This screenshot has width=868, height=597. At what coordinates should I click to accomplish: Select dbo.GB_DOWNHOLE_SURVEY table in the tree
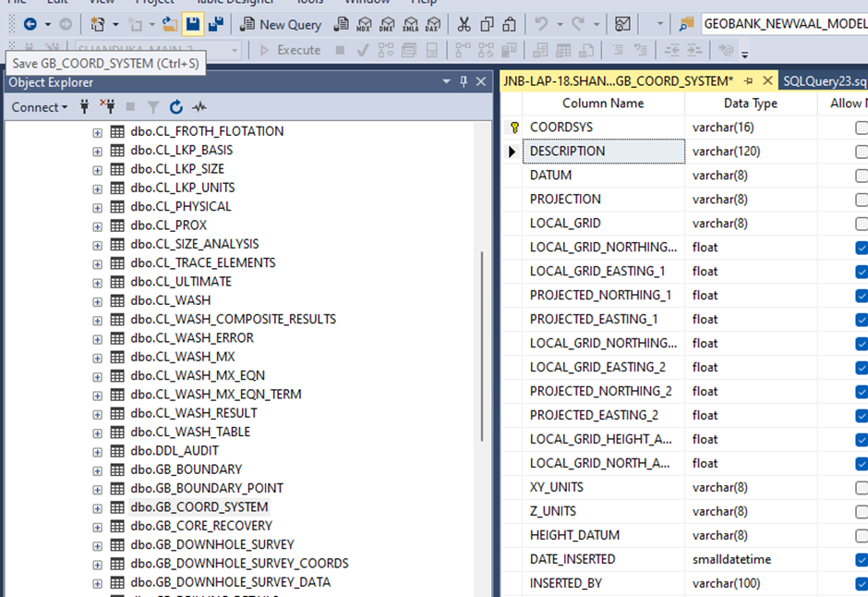(212, 544)
